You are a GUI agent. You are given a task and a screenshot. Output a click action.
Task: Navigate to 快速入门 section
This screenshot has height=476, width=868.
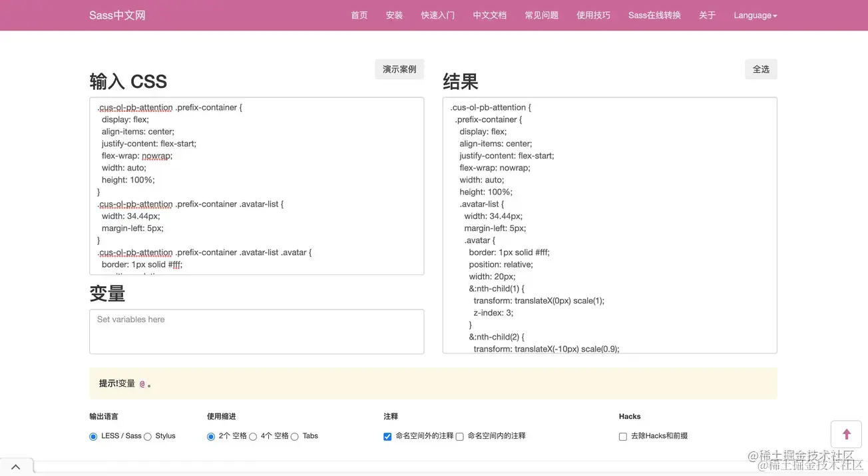coord(437,15)
